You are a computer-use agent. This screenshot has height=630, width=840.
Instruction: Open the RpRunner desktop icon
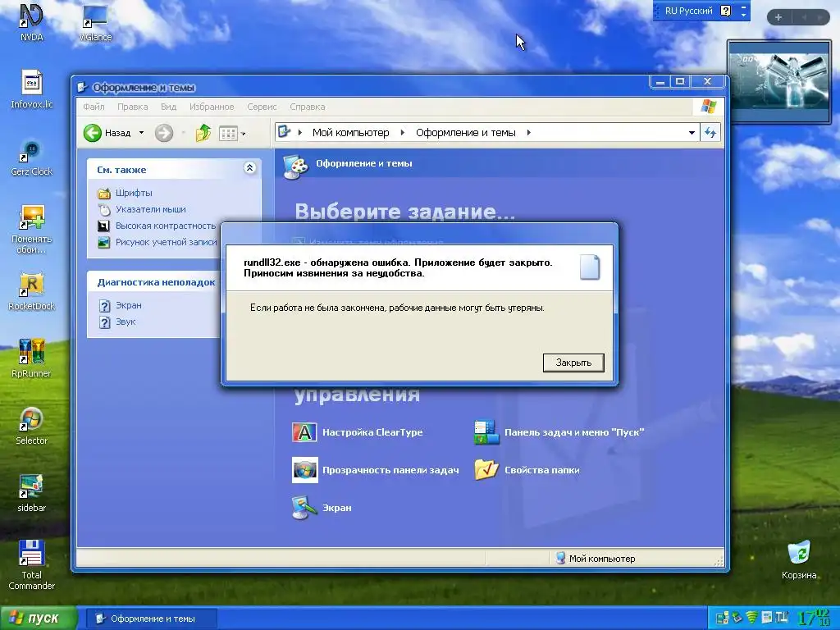click(32, 358)
